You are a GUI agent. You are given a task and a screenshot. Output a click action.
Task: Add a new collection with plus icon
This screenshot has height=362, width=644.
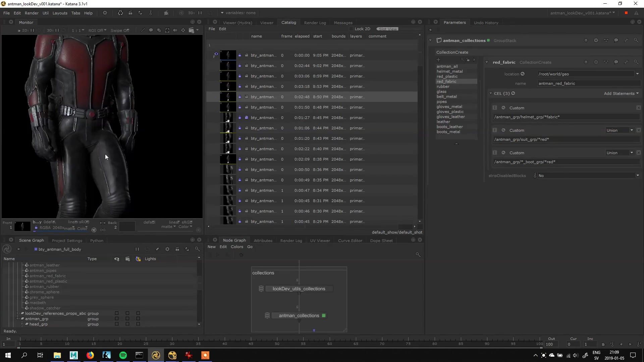point(438,60)
